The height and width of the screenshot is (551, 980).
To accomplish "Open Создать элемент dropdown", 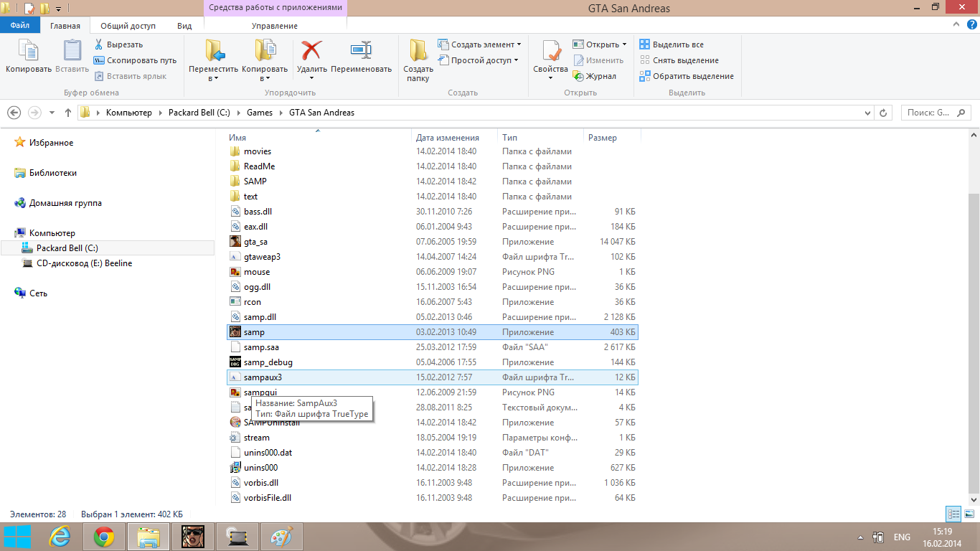I will click(480, 44).
